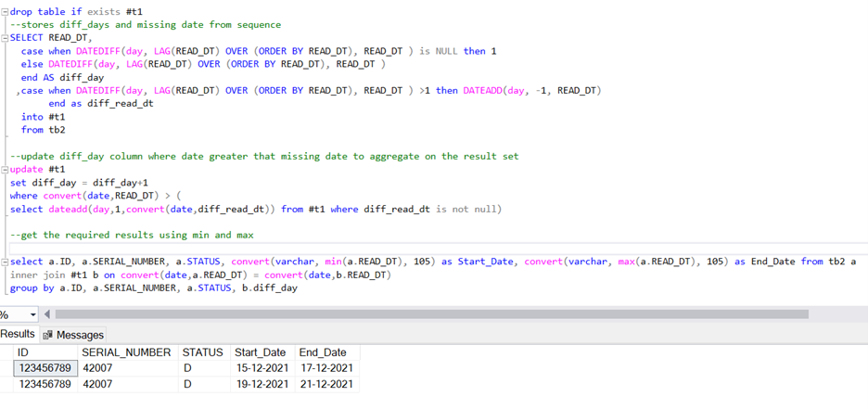Click the editor's horizontal scrollbar thumb

[x=432, y=314]
